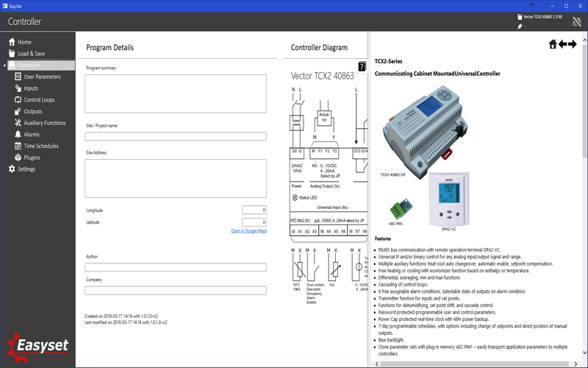Screen dimensions: 588x368
Task: Click the Plugins cube icon
Action: pyautogui.click(x=18, y=158)
